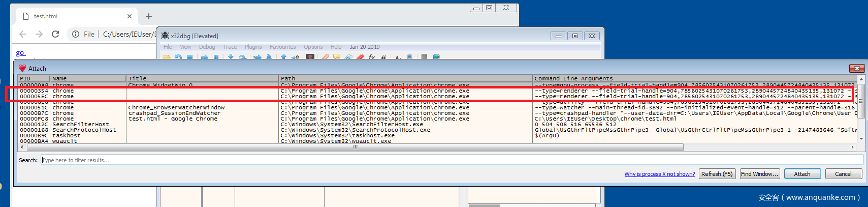Refresh the process list with Refresh (F5)
Screen dimensions: 868x207
tap(717, 174)
